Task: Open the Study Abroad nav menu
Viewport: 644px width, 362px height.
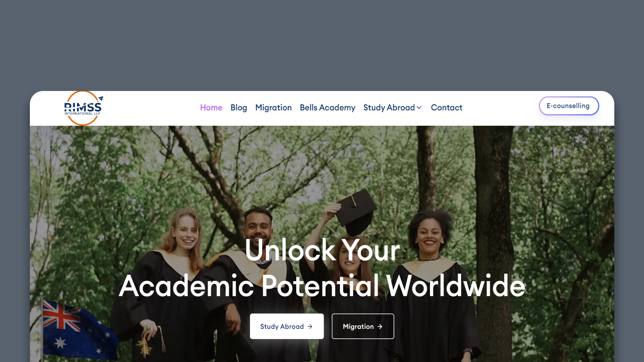Action: pyautogui.click(x=389, y=108)
